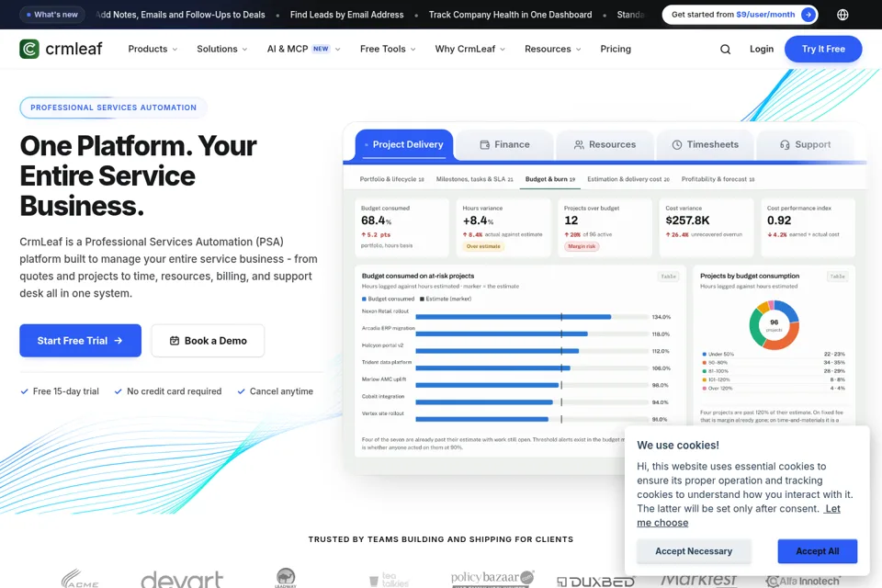Click the devart logo

(182, 579)
